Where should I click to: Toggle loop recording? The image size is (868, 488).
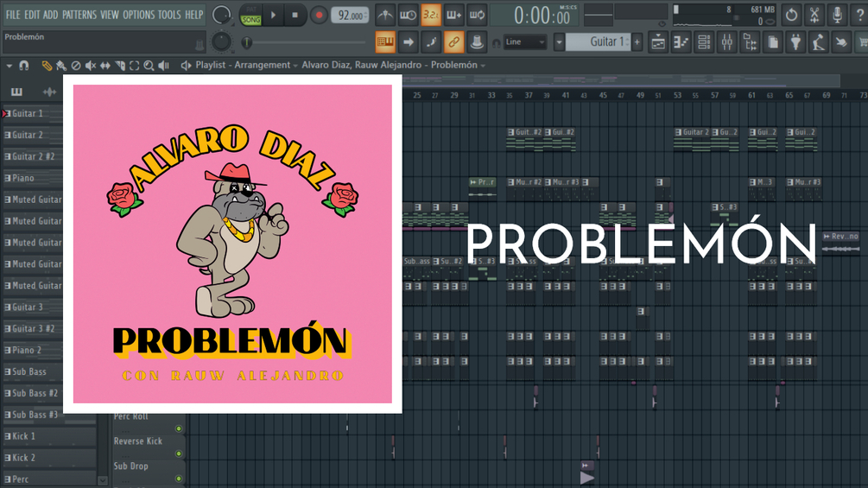tap(477, 15)
